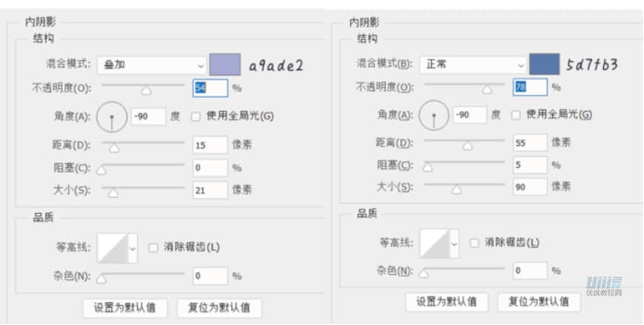Click left 复位为默认值 button
The image size is (644, 325).
[x=219, y=307]
